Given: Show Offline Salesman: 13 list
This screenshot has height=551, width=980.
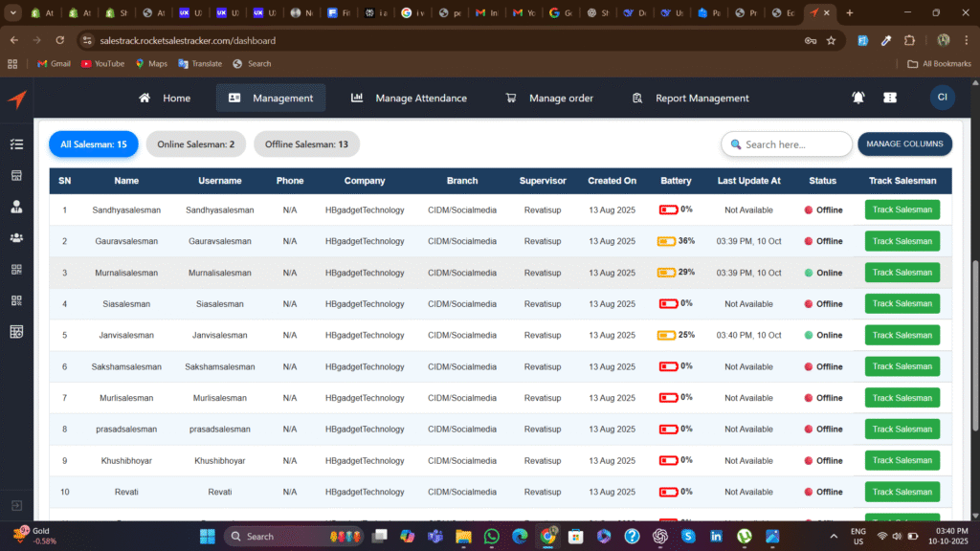Looking at the screenshot, I should click(306, 144).
